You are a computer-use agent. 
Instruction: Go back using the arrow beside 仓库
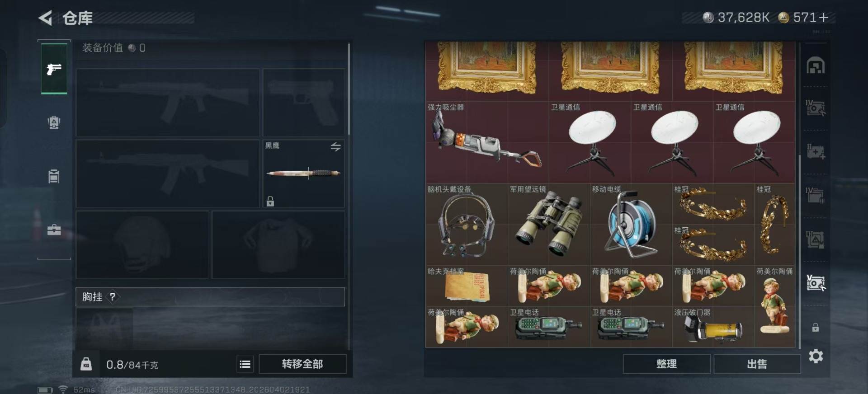pyautogui.click(x=45, y=18)
